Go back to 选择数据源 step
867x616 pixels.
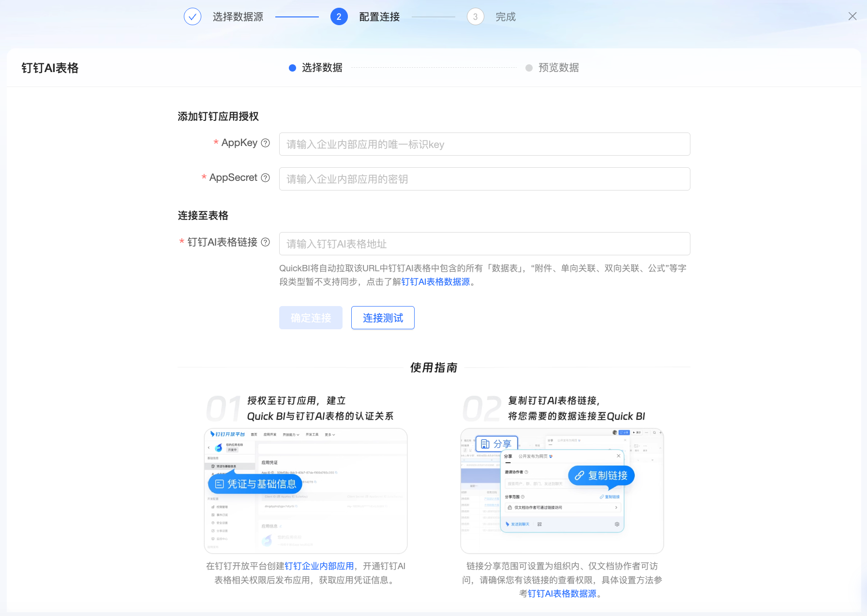click(x=238, y=17)
